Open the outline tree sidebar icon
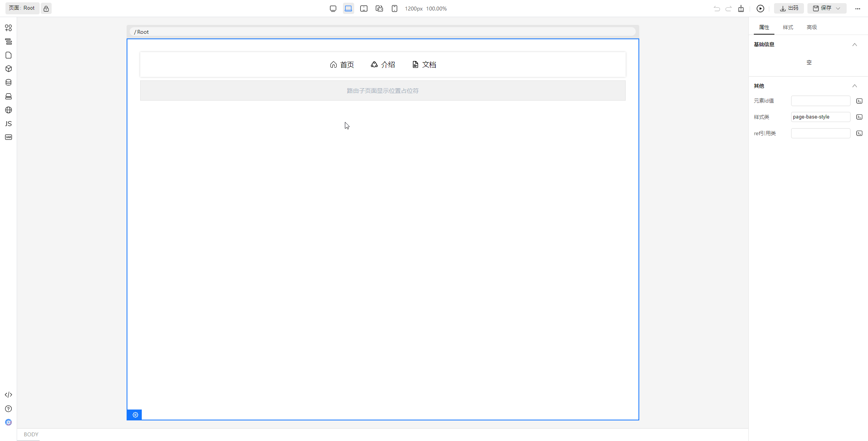 [x=9, y=42]
